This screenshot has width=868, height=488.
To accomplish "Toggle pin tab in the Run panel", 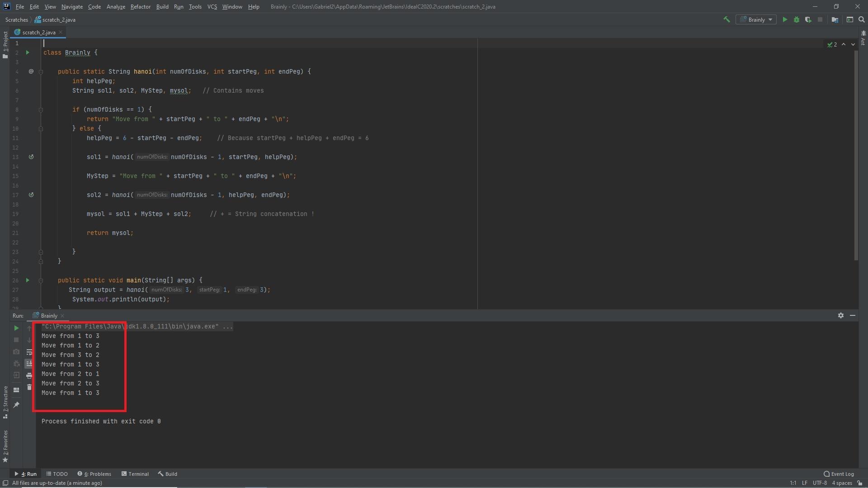I will [16, 405].
